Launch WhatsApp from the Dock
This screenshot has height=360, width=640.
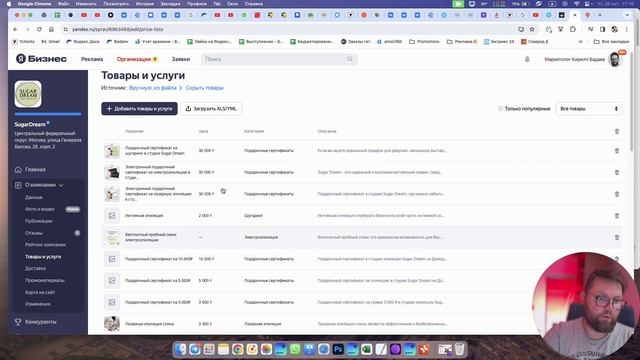tap(295, 349)
